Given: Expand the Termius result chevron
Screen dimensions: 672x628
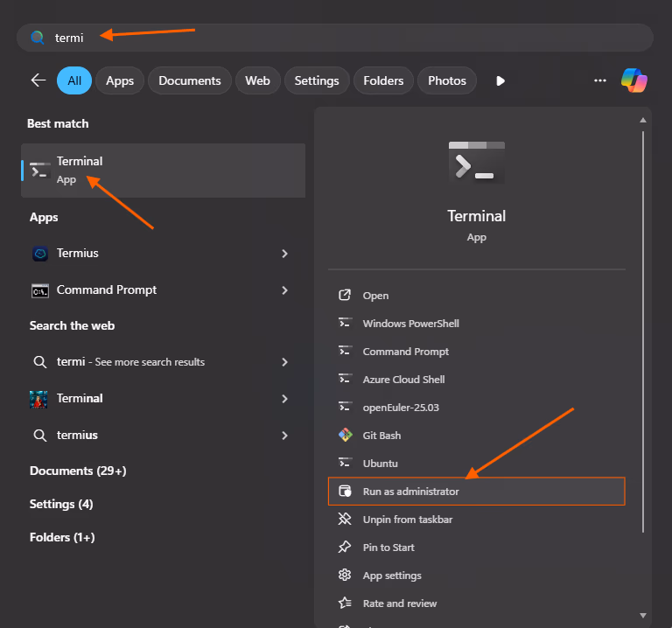Looking at the screenshot, I should 284,254.
